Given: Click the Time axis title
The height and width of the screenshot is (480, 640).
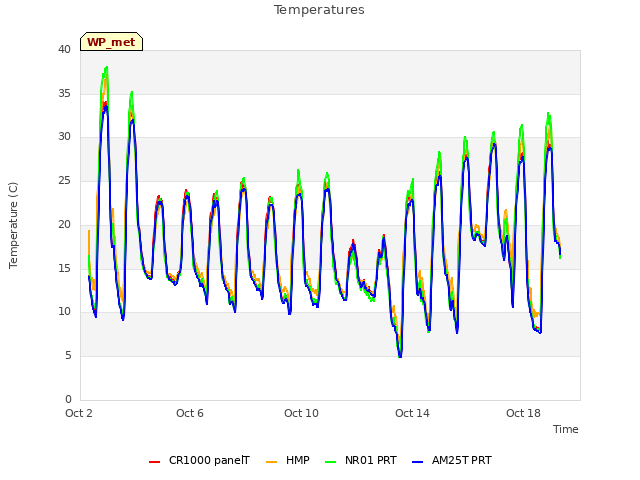Looking at the screenshot, I should tap(566, 429).
